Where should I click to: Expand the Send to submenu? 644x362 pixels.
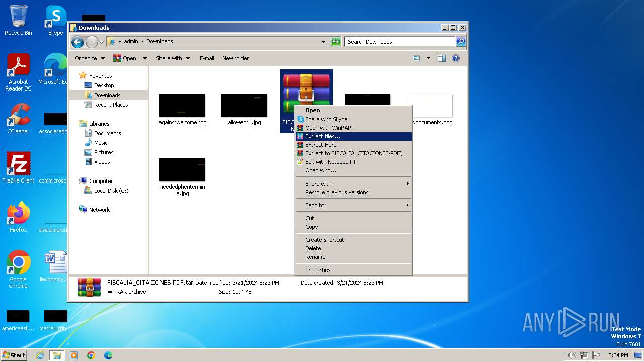point(353,205)
